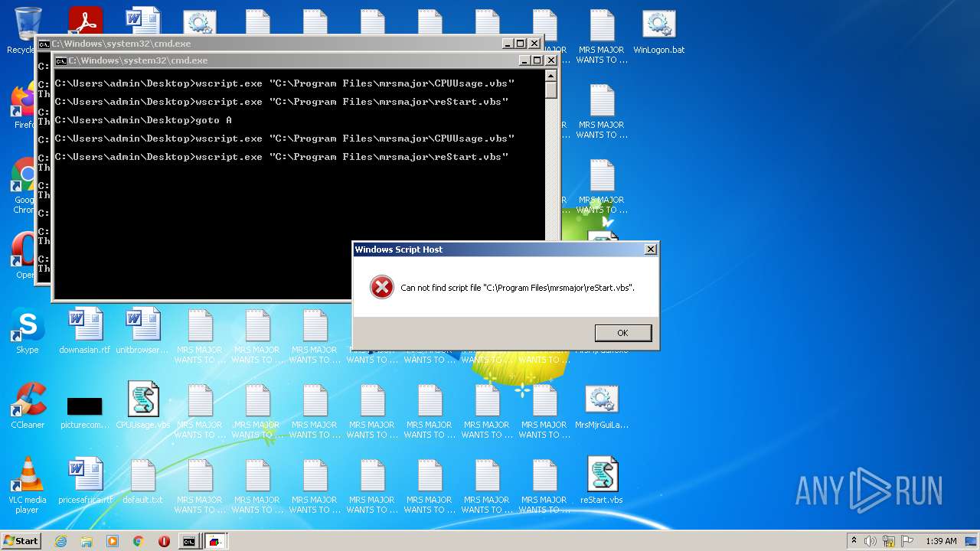
Task: Click the 'Can not find script file' message
Action: [x=518, y=288]
